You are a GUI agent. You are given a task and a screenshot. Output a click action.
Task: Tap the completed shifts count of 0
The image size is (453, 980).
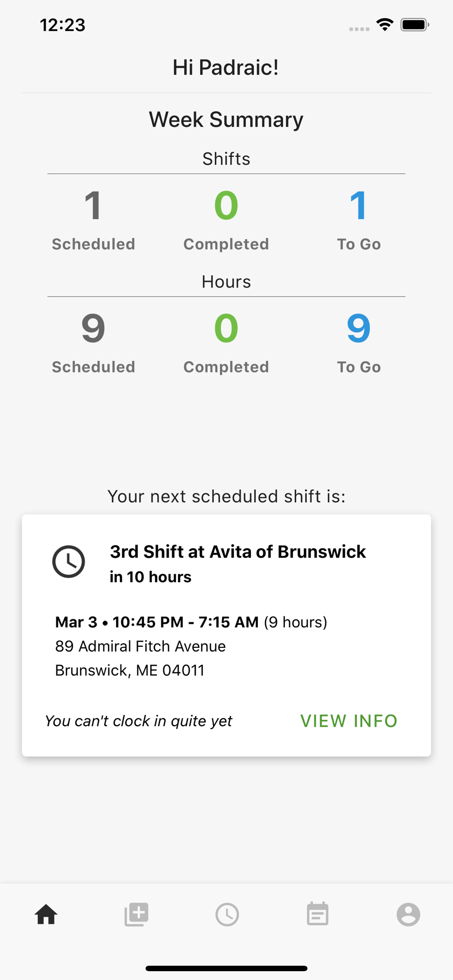click(x=226, y=206)
